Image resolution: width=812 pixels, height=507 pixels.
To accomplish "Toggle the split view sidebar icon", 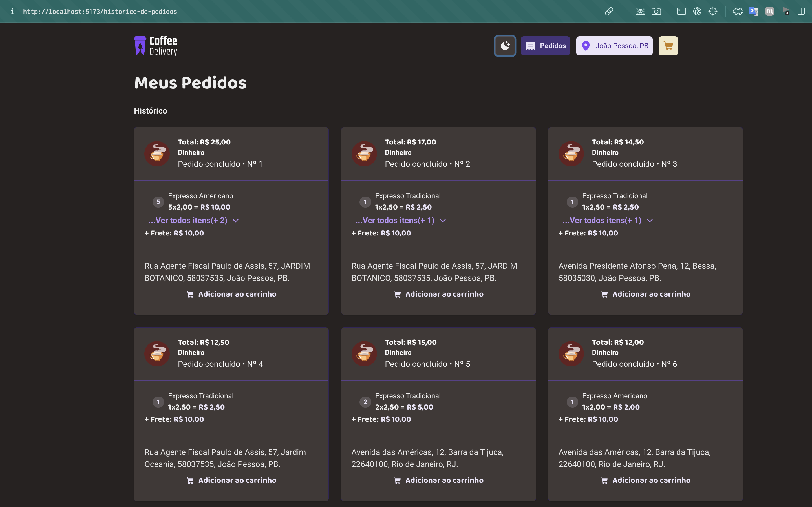I will click(x=801, y=11).
